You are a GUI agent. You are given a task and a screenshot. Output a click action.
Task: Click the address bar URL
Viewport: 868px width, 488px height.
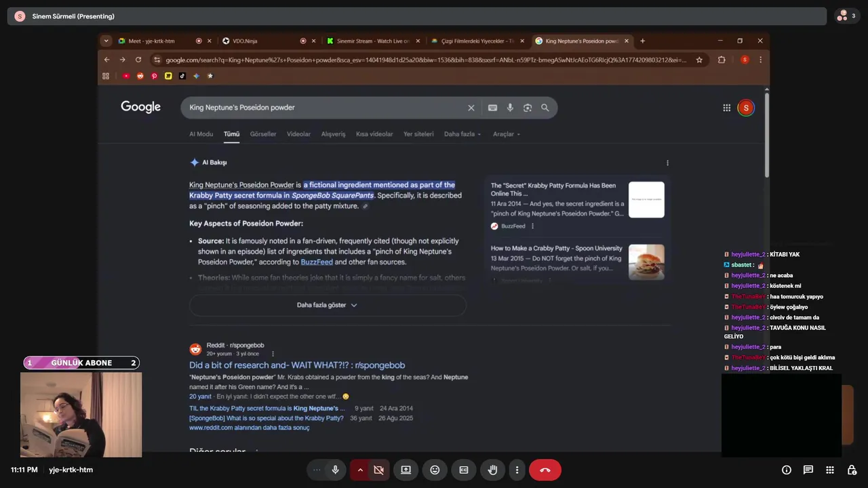pyautogui.click(x=426, y=60)
